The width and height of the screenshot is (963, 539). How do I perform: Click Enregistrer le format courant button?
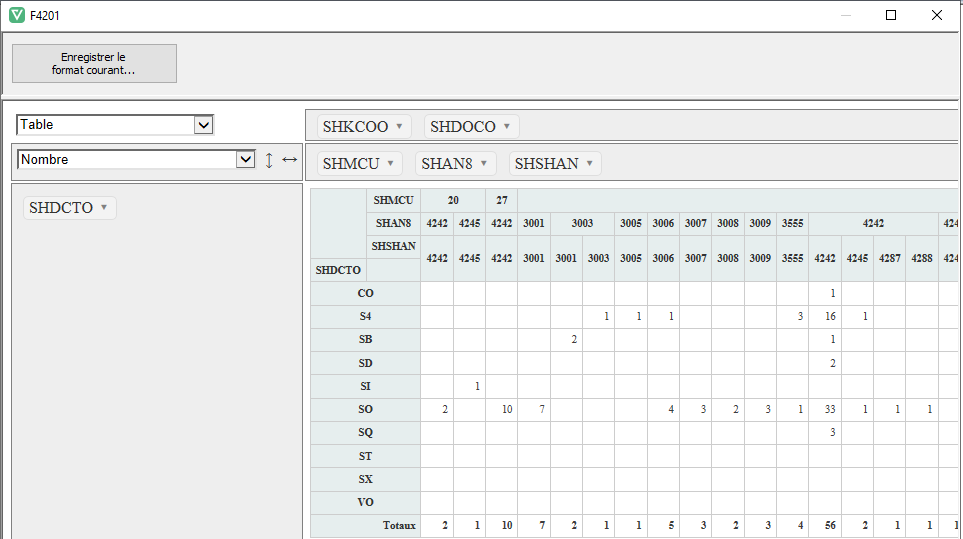tap(94, 63)
